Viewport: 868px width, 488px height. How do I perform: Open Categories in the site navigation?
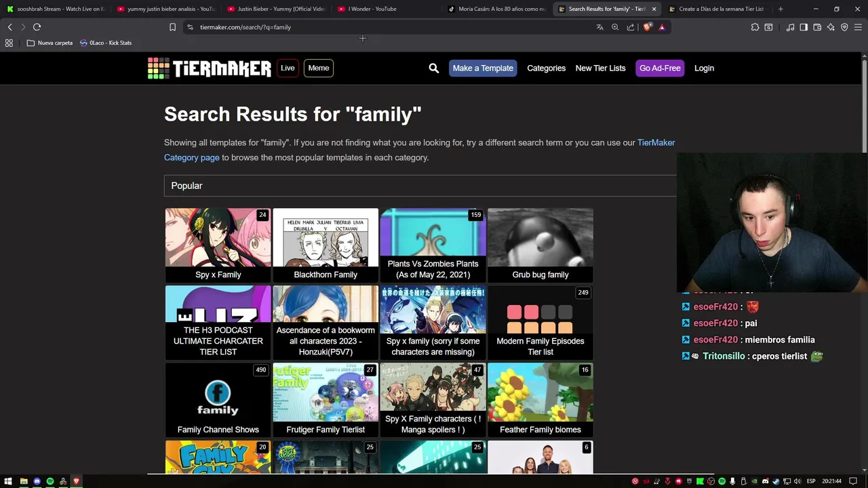click(546, 68)
